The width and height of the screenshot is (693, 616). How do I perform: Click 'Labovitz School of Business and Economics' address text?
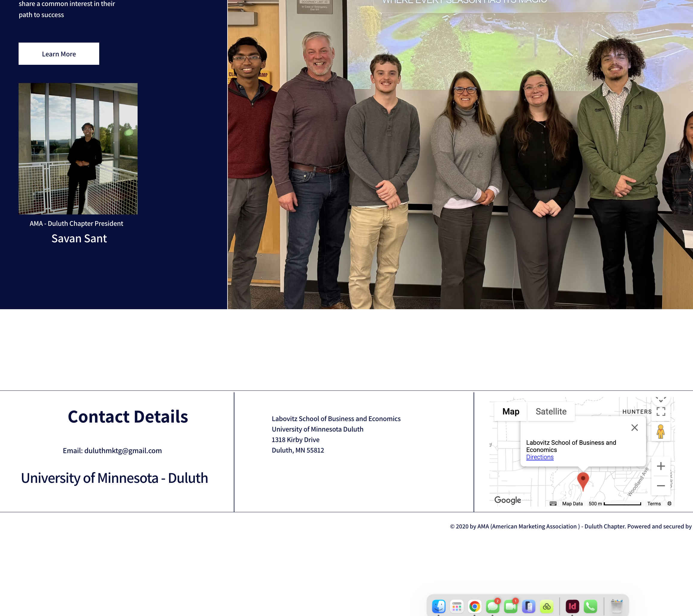(x=336, y=419)
